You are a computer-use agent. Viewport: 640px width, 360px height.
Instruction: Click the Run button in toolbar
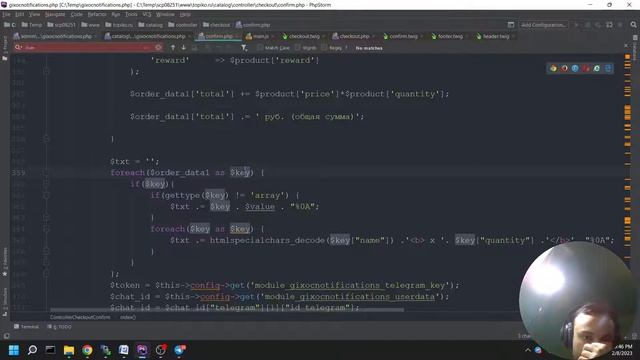[576, 25]
